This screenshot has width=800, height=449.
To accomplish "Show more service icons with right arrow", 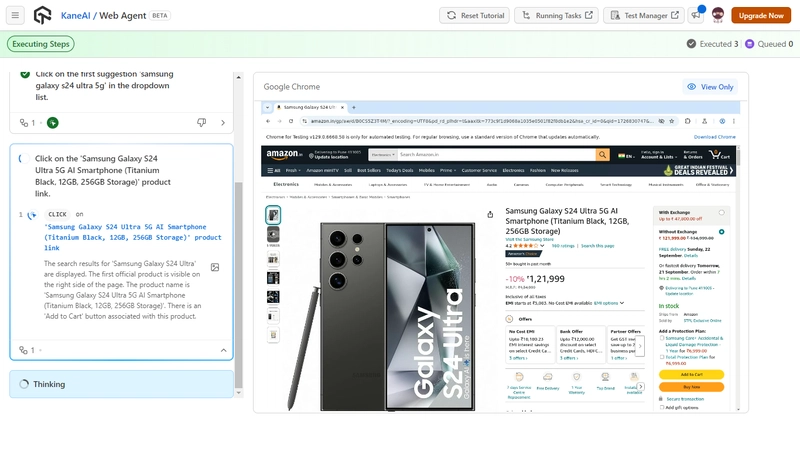I will [641, 387].
